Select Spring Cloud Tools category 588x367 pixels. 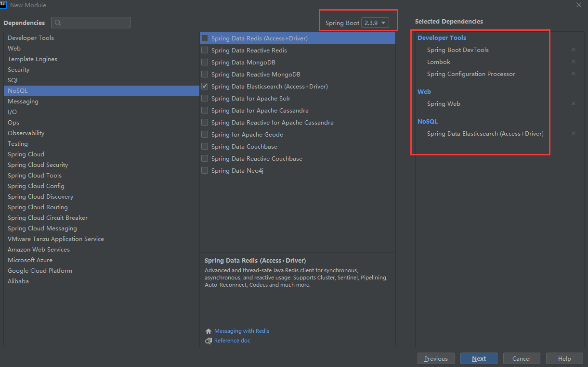(102, 175)
